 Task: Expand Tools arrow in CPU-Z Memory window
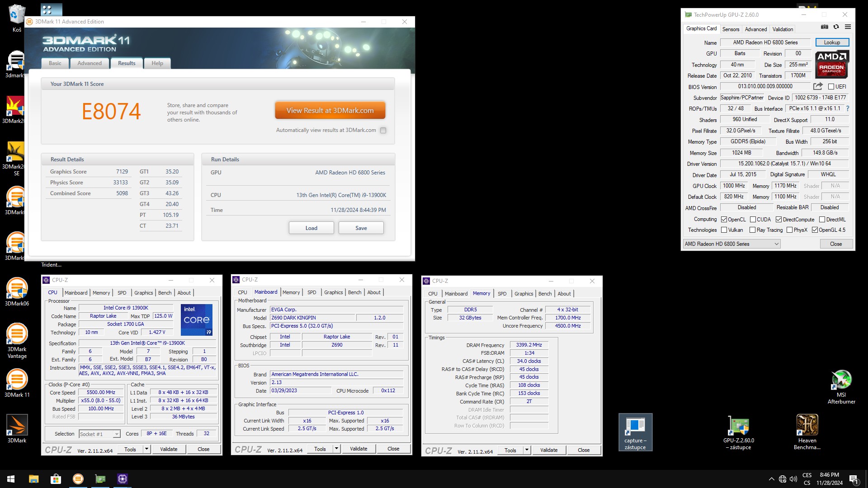(x=527, y=450)
